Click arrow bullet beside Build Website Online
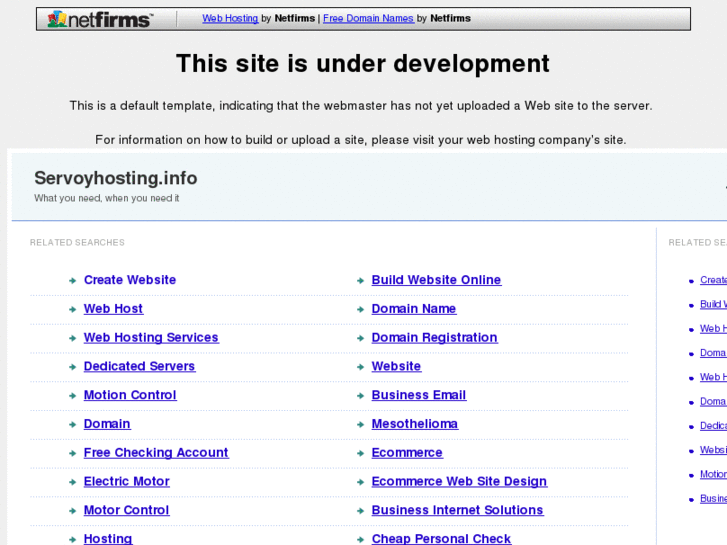The image size is (727, 545). (360, 281)
